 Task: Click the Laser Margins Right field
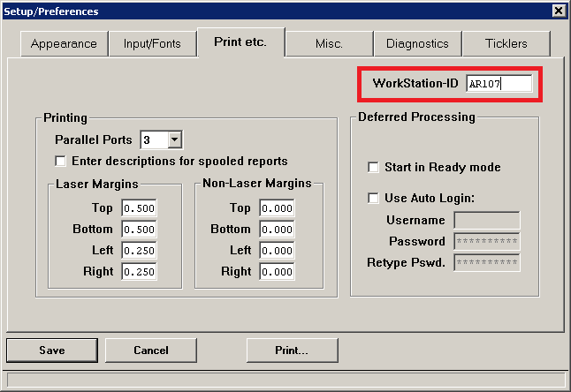click(139, 272)
